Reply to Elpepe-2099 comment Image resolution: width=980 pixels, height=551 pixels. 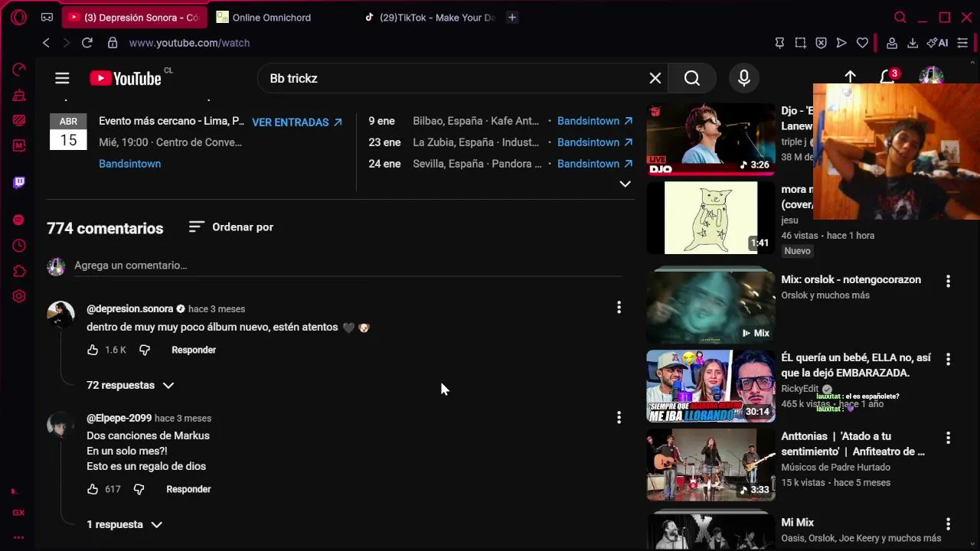tap(188, 489)
